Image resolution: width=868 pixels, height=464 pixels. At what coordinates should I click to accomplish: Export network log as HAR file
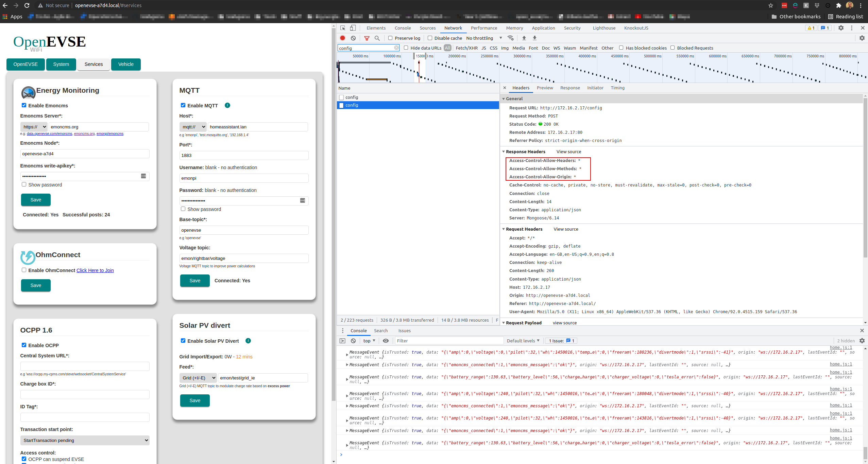(534, 38)
